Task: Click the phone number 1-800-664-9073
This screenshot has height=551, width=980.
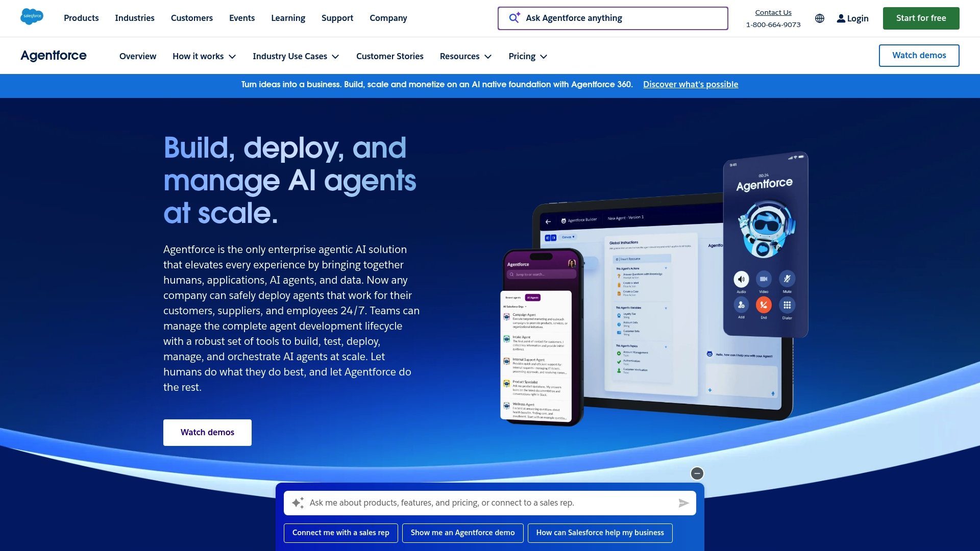Action: point(773,24)
